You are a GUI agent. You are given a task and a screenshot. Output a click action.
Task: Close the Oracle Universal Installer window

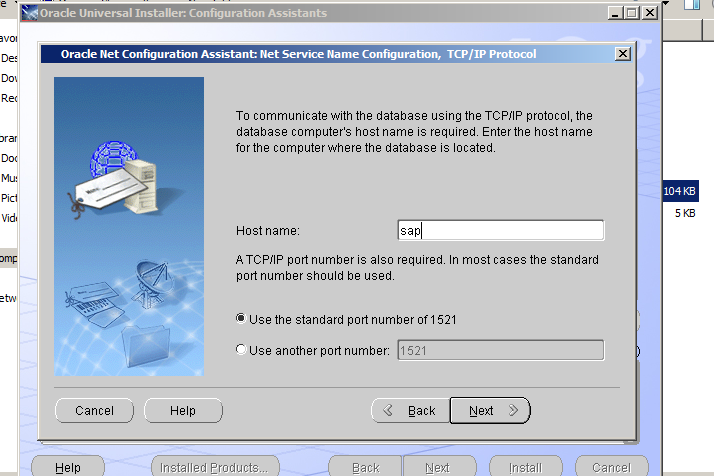click(650, 13)
